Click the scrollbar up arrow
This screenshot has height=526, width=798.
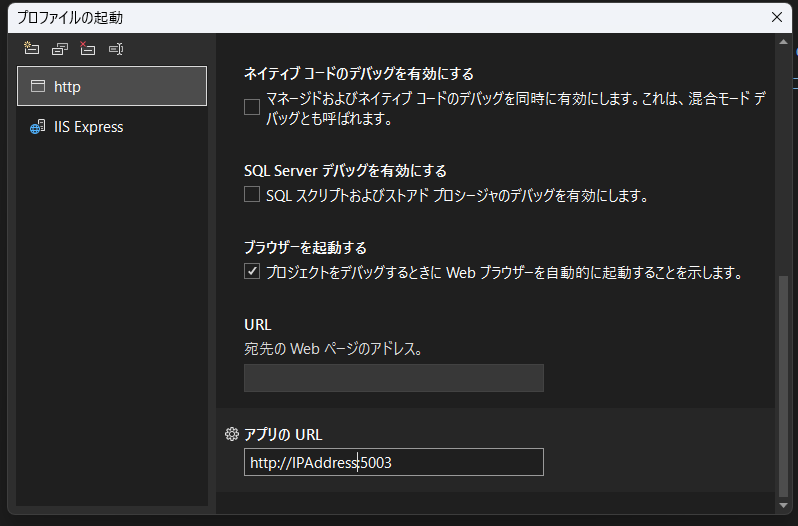coord(784,42)
